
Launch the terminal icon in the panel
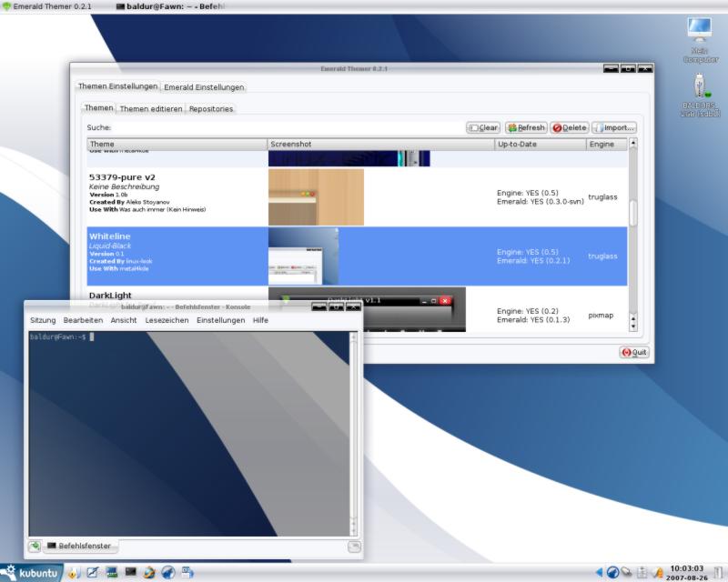(x=130, y=573)
